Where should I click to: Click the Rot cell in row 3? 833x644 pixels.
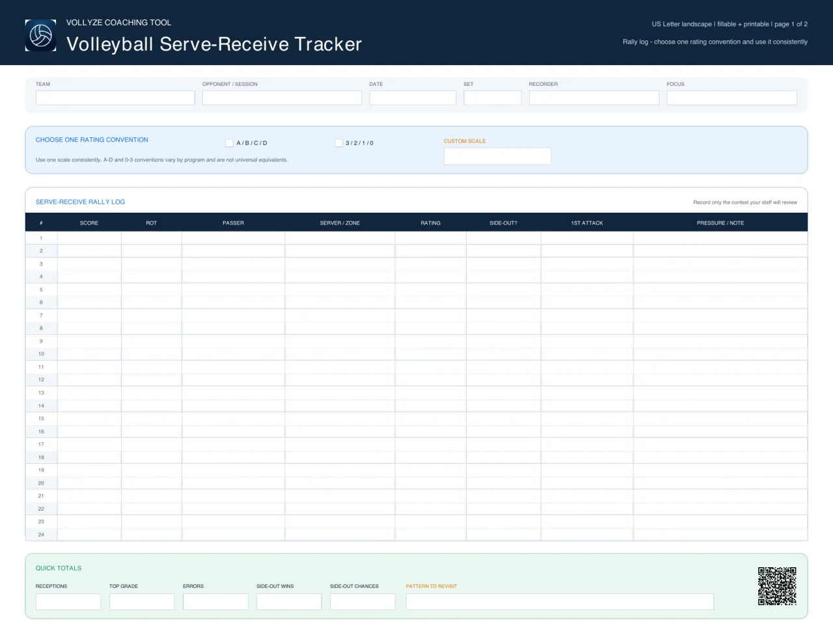point(152,264)
